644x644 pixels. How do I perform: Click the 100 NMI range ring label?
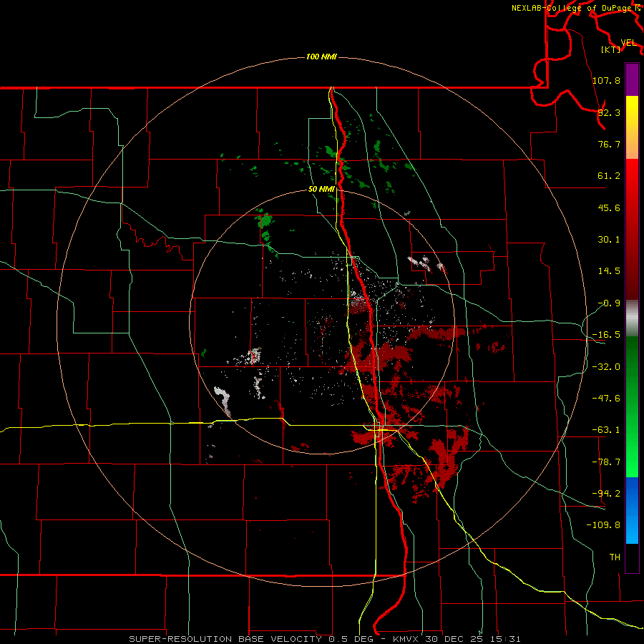click(x=321, y=57)
